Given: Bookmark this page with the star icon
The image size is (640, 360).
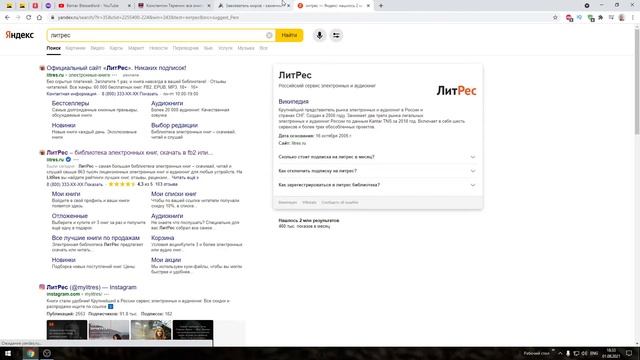Looking at the screenshot, I should (555, 18).
